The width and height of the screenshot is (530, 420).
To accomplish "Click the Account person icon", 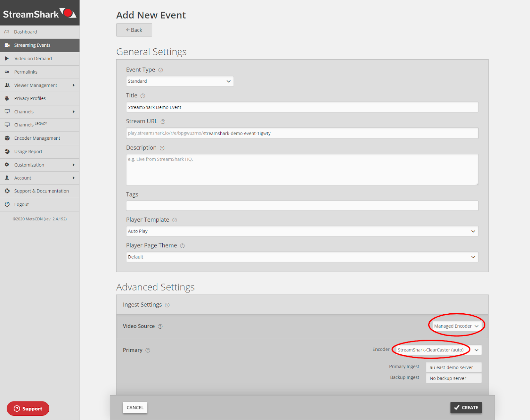I will pyautogui.click(x=7, y=178).
